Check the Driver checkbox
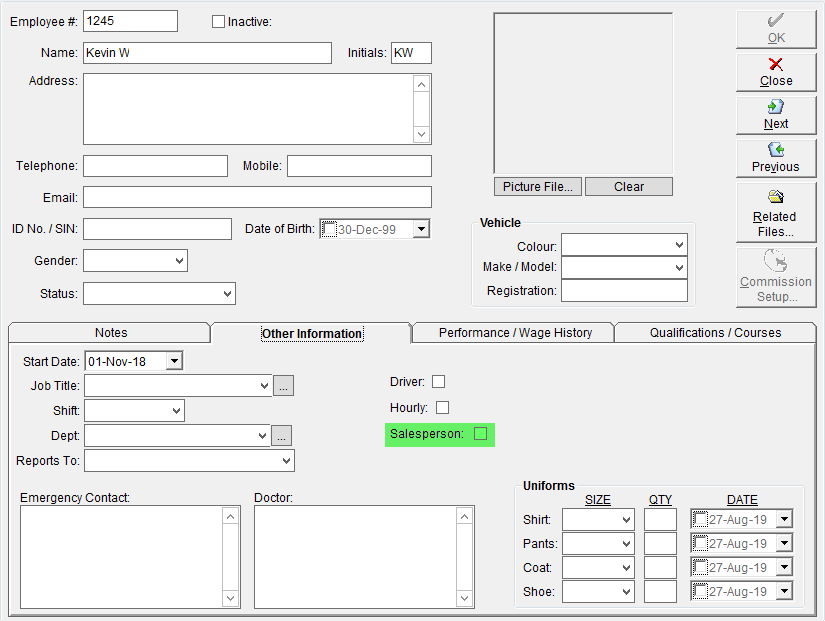825x621 pixels. pos(438,382)
